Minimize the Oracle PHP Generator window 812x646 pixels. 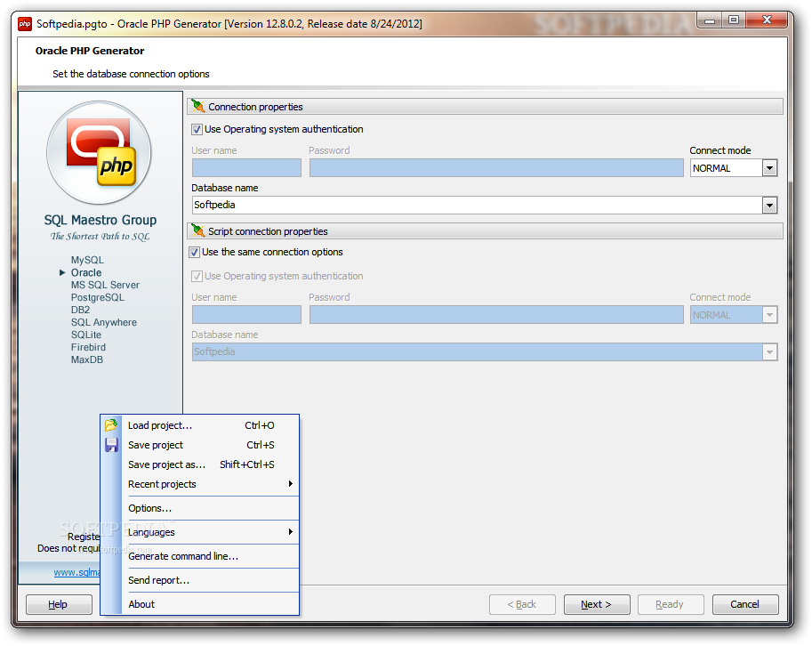710,20
